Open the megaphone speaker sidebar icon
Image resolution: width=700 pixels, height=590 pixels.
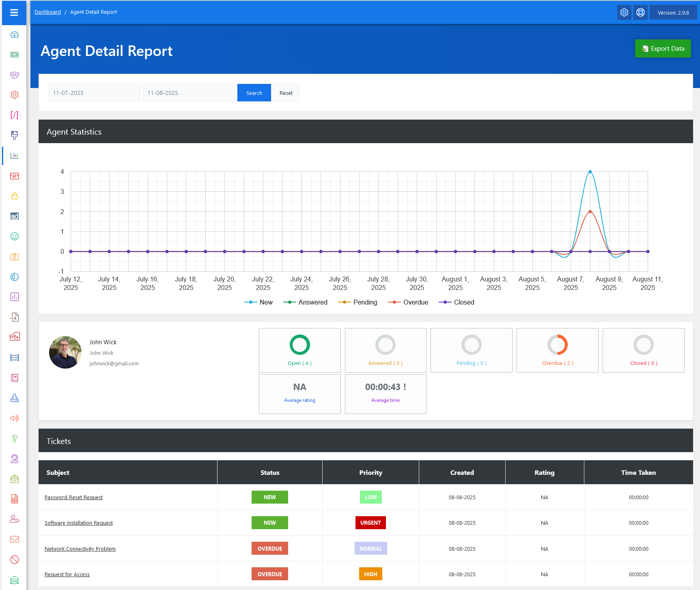pyautogui.click(x=15, y=418)
